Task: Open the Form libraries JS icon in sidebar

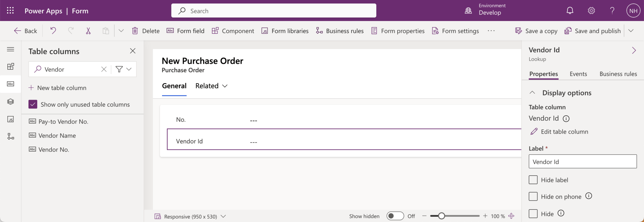Action: tap(11, 119)
